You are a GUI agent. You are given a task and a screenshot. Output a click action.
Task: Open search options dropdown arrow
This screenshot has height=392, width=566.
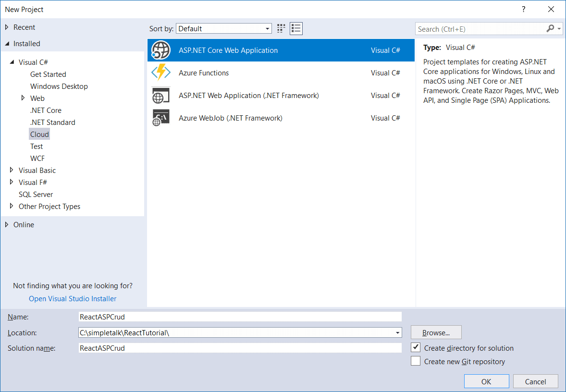click(559, 28)
